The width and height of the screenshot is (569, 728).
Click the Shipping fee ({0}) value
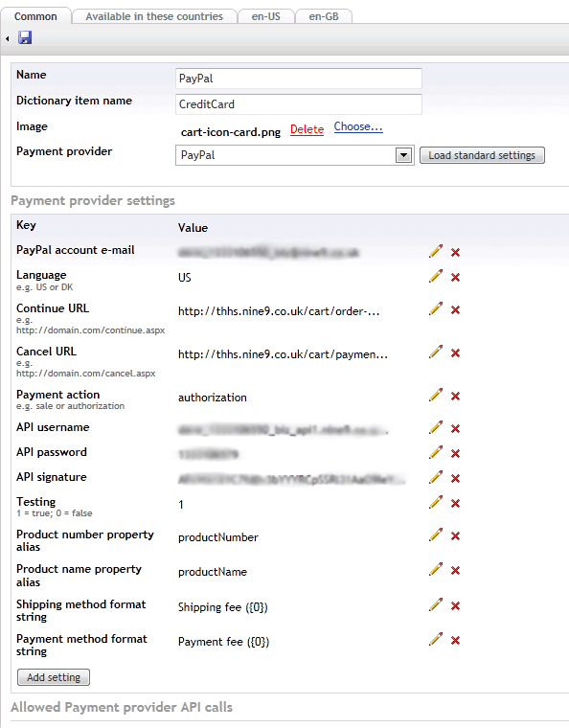223,607
